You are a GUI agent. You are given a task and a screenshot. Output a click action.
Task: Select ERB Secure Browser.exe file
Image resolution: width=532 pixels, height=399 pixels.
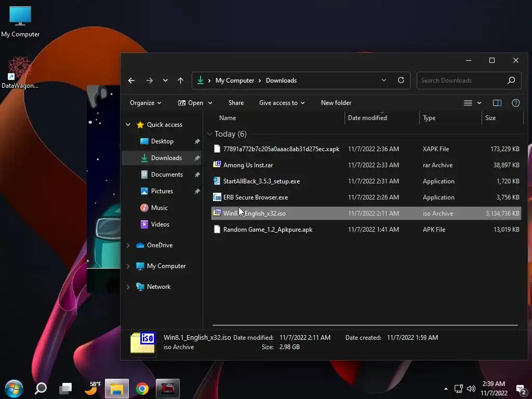366,197
